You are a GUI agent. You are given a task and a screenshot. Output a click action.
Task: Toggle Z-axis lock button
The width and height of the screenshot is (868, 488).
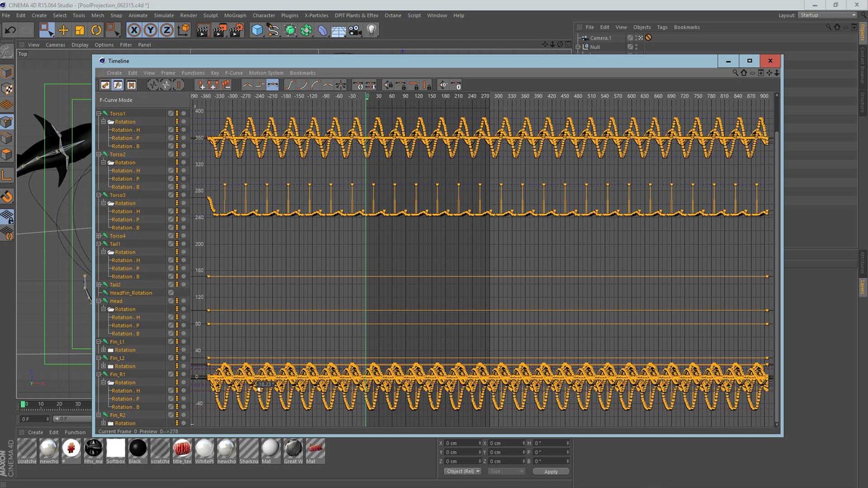click(167, 30)
